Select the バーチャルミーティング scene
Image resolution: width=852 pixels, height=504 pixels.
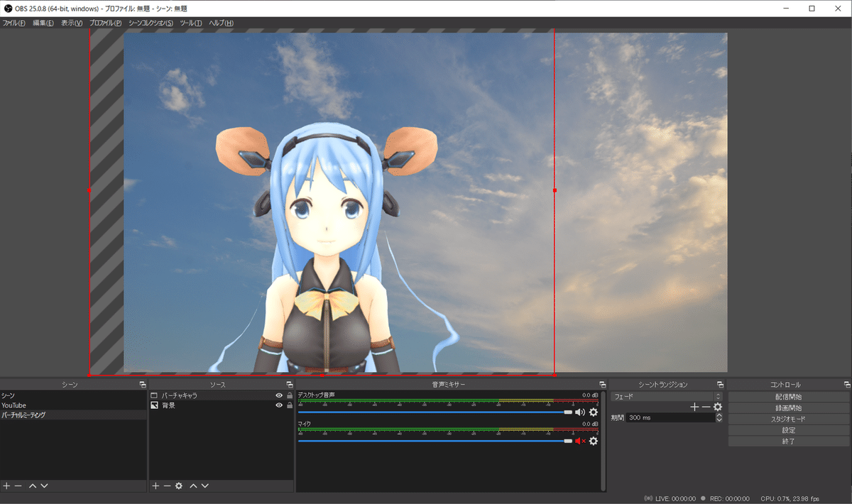74,415
